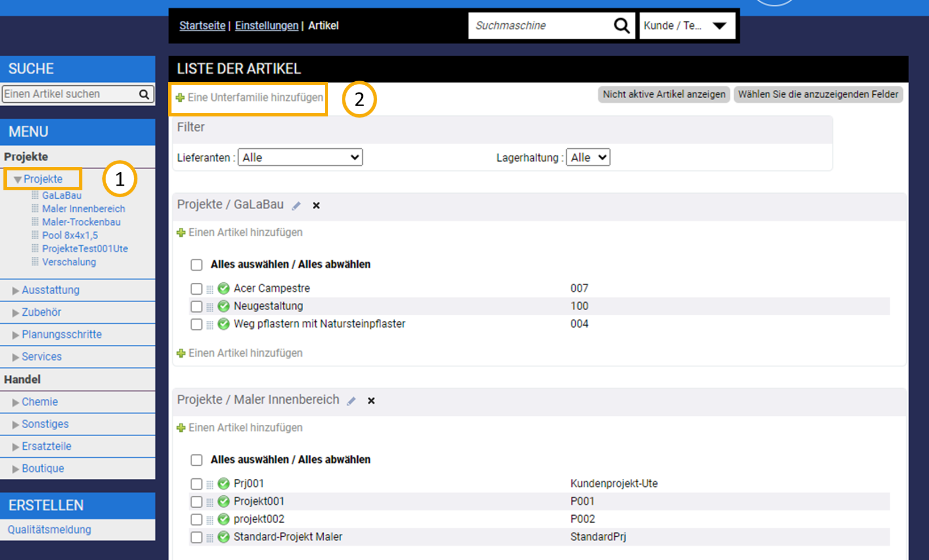Click the search icon in Artikel suchen field
929x560 pixels.
(x=144, y=94)
